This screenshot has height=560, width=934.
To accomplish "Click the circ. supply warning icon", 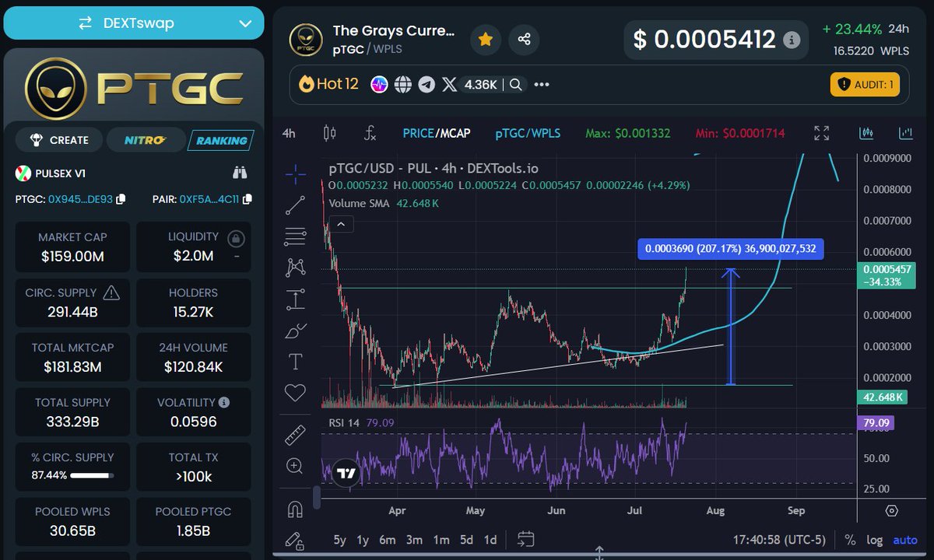I will pyautogui.click(x=111, y=292).
